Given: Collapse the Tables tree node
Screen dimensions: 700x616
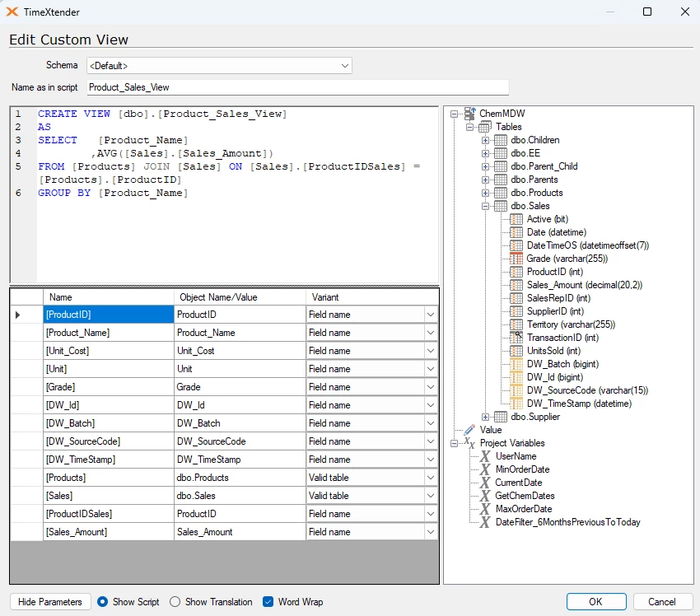Looking at the screenshot, I should click(x=469, y=127).
